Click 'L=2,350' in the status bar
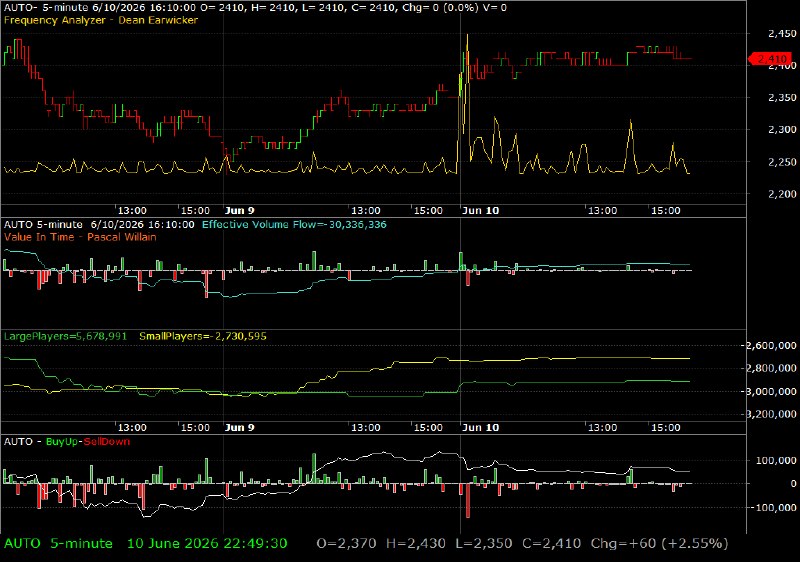Viewport: 800px width, 562px height. 484,544
